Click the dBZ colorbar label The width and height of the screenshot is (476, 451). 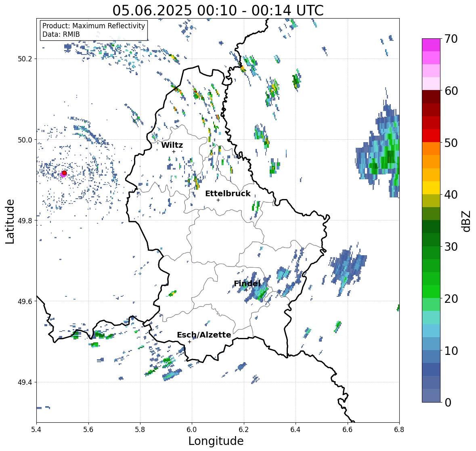pyautogui.click(x=467, y=221)
